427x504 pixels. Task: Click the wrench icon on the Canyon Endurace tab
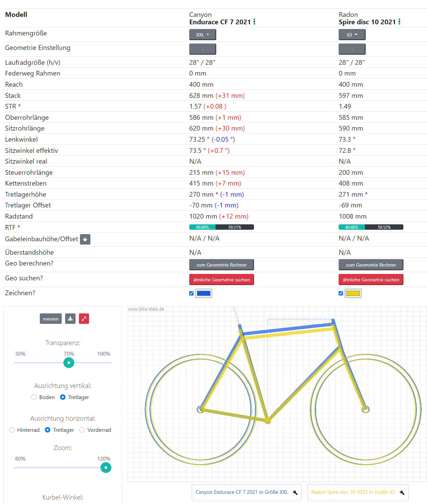(295, 493)
